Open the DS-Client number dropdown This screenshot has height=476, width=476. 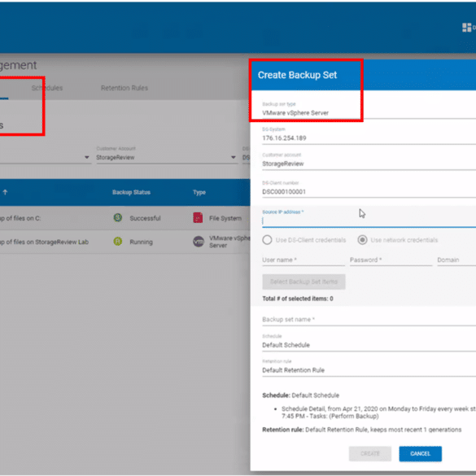[369, 192]
